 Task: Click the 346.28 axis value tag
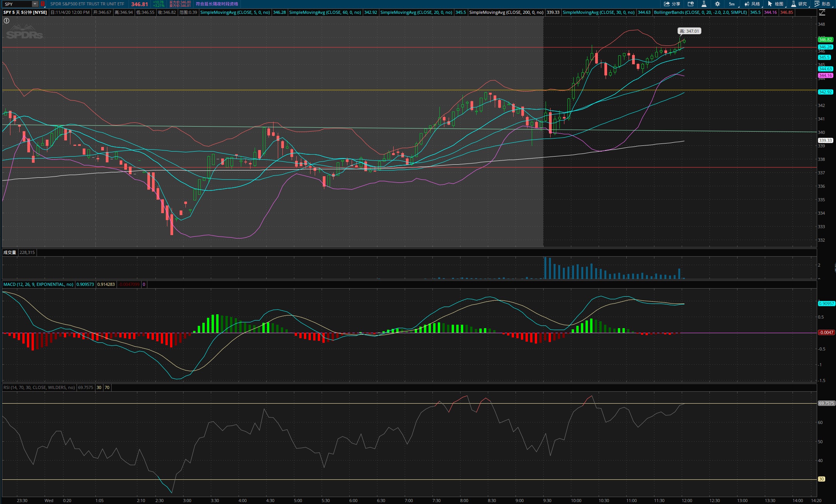point(826,47)
